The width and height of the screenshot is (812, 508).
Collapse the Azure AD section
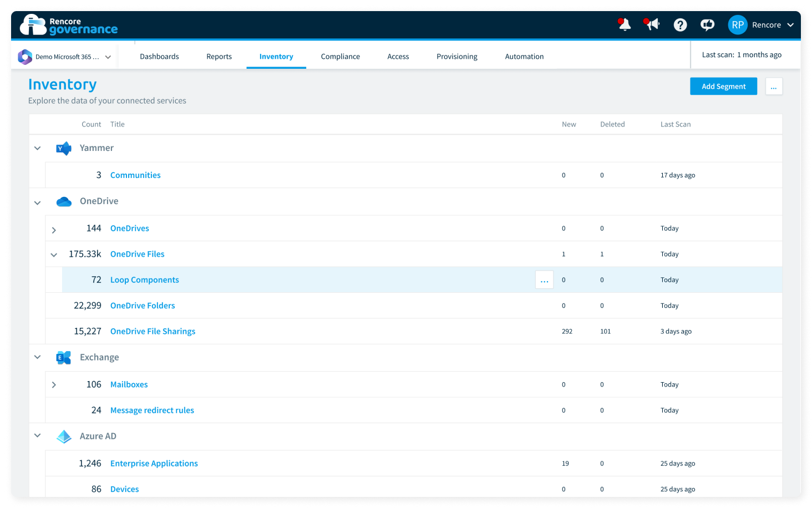[38, 435]
